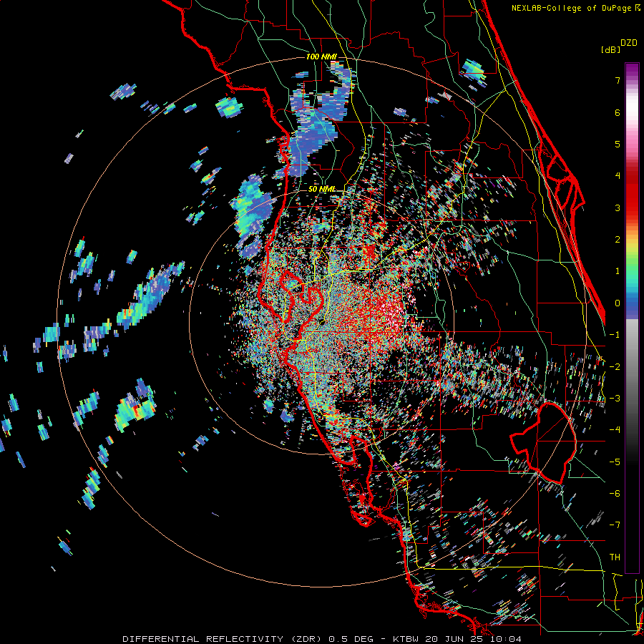Click the 5 value on color scale

point(618,144)
